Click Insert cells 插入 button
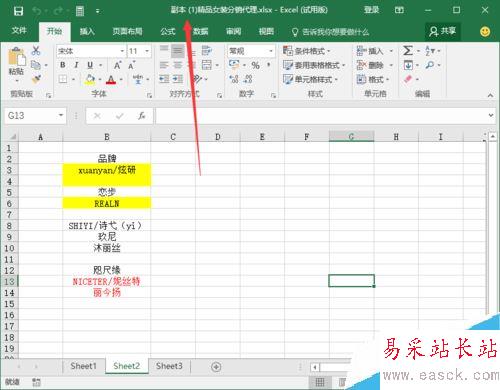Viewport: 500px width, 390px height. click(x=370, y=51)
